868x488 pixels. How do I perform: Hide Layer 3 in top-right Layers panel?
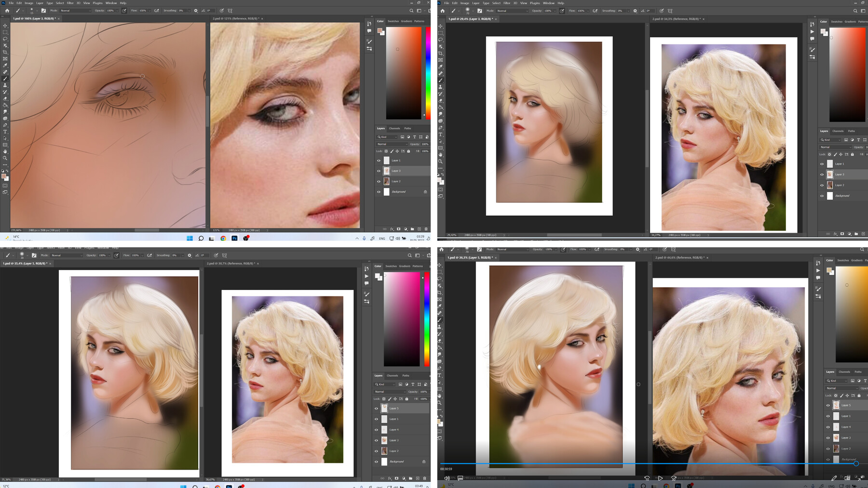[x=822, y=174]
